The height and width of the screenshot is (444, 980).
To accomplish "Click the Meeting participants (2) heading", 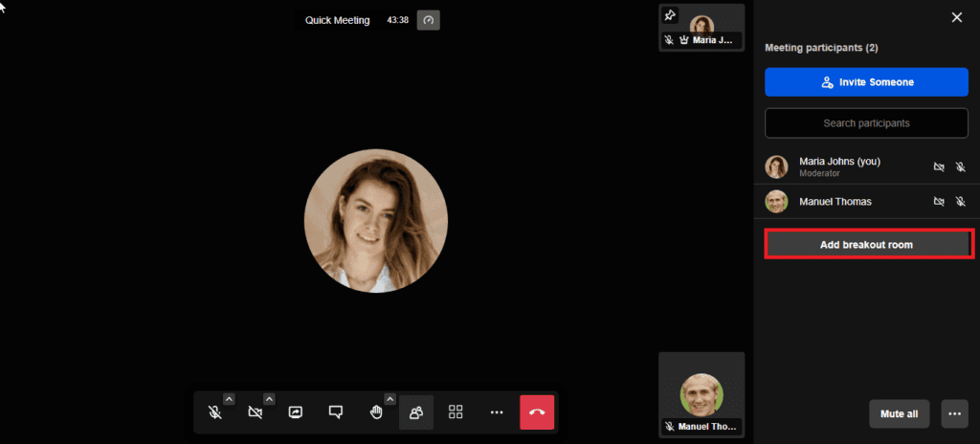I will (821, 48).
